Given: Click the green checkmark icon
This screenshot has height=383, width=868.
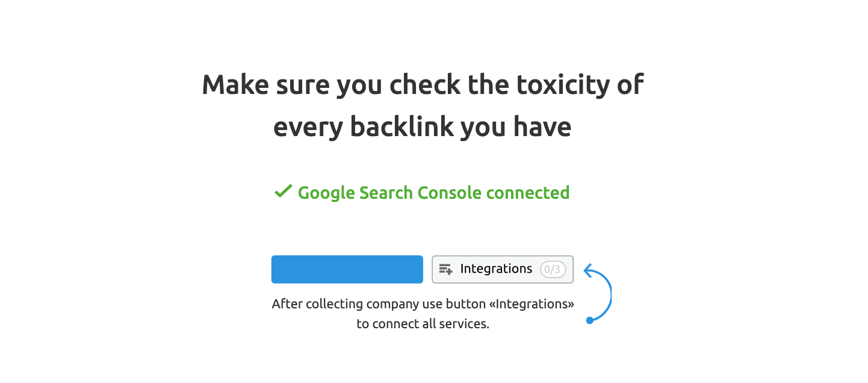Looking at the screenshot, I should [283, 192].
